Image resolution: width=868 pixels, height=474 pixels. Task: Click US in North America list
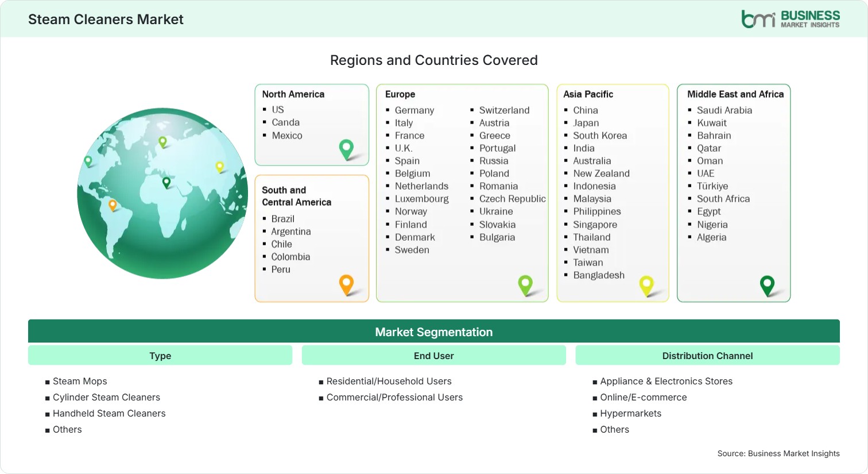click(x=278, y=109)
